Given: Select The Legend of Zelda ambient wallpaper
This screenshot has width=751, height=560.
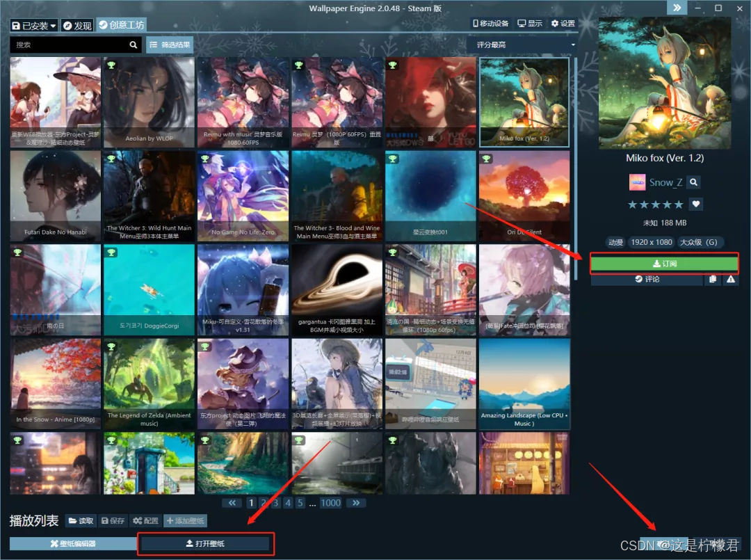Looking at the screenshot, I should point(149,383).
